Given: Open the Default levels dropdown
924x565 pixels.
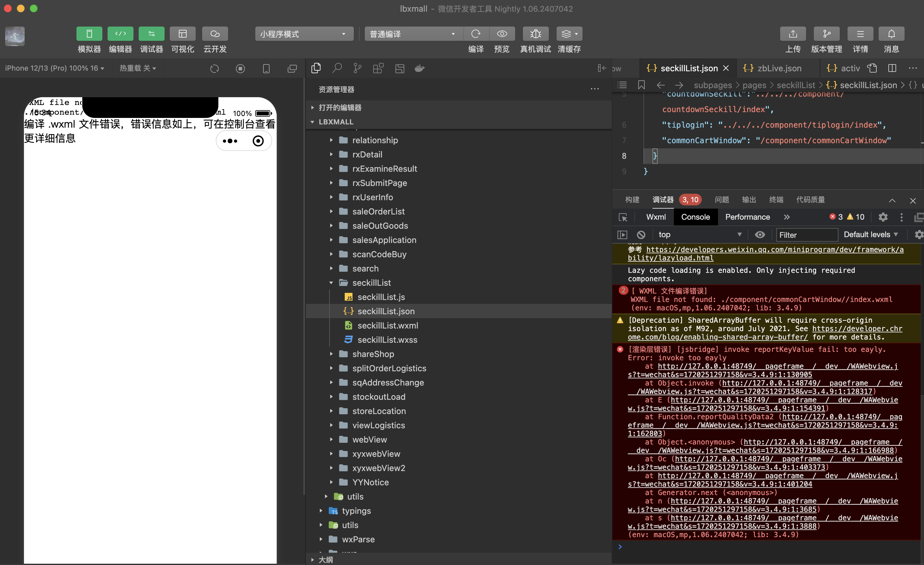Looking at the screenshot, I should (871, 235).
